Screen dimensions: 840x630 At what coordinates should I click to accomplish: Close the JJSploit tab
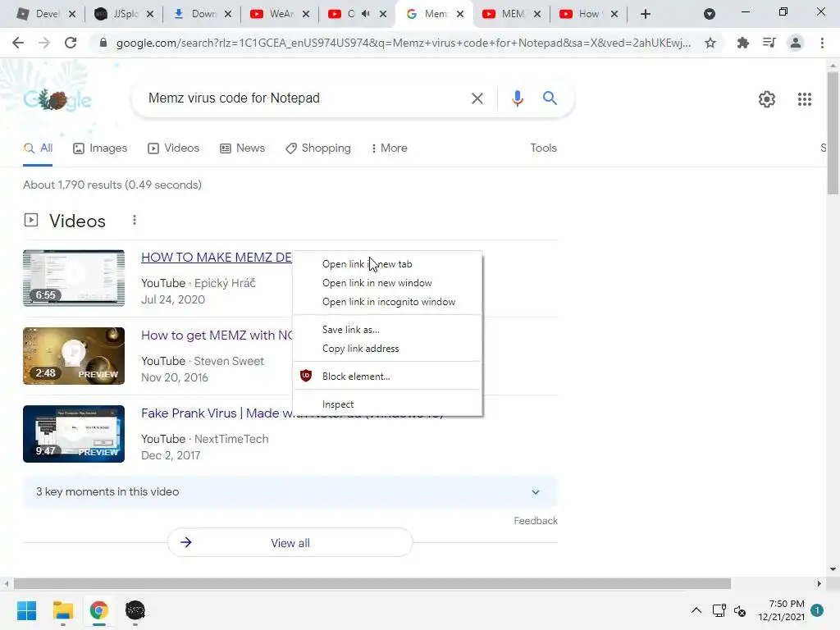pos(150,14)
